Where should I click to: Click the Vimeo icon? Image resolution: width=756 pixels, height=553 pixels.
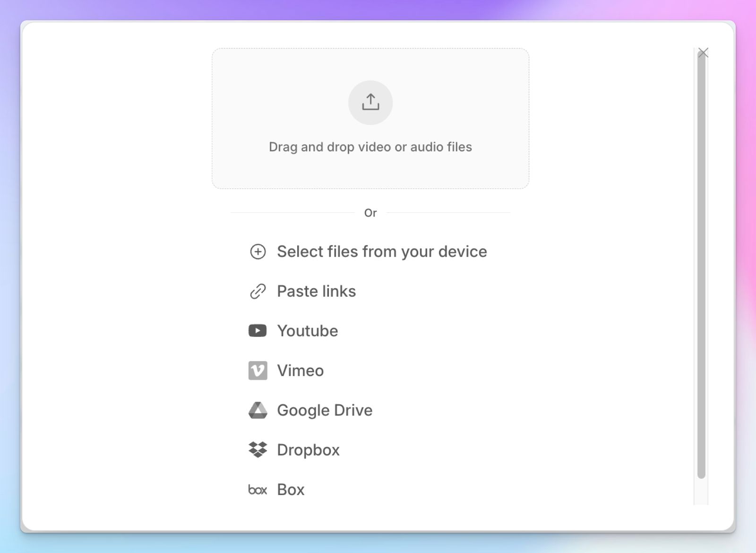(x=258, y=371)
